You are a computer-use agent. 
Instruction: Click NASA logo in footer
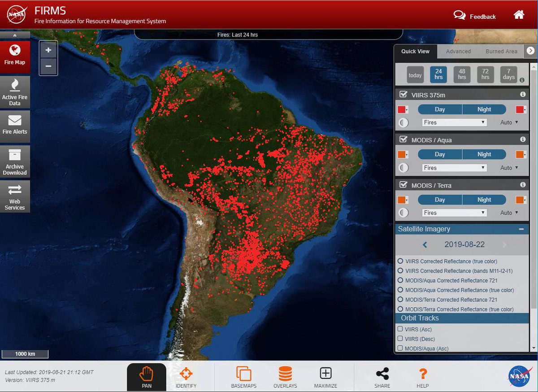pyautogui.click(x=519, y=376)
